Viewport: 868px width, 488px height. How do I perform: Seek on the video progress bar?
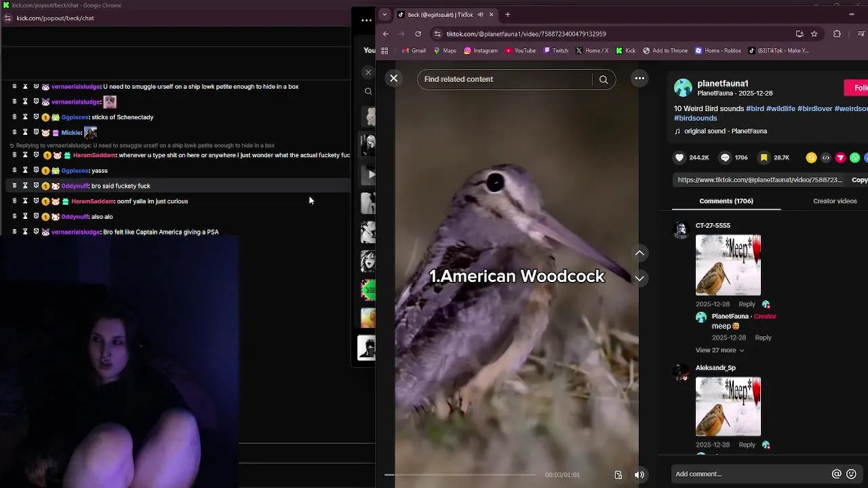pos(460,474)
